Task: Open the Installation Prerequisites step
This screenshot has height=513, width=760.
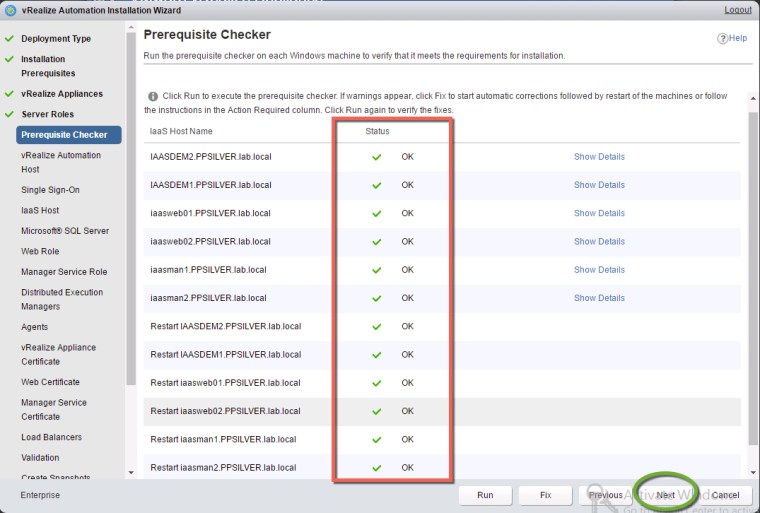Action: pos(48,66)
